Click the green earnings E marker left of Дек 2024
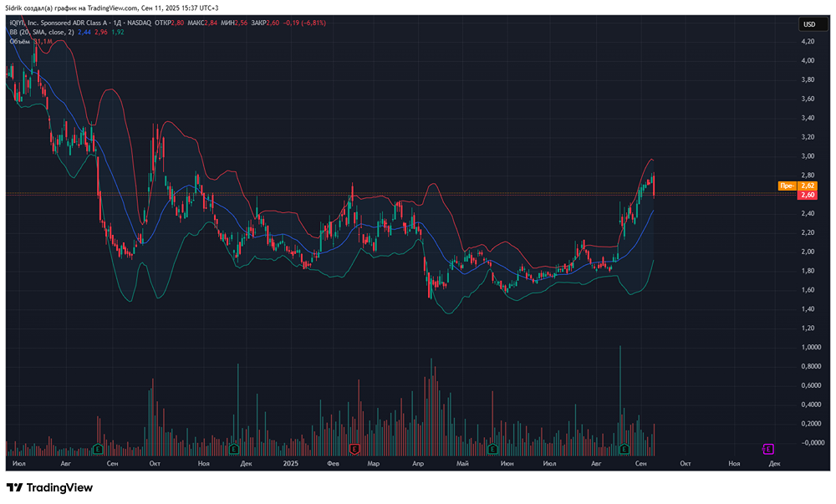Image resolution: width=836 pixels, height=504 pixels. pyautogui.click(x=233, y=449)
